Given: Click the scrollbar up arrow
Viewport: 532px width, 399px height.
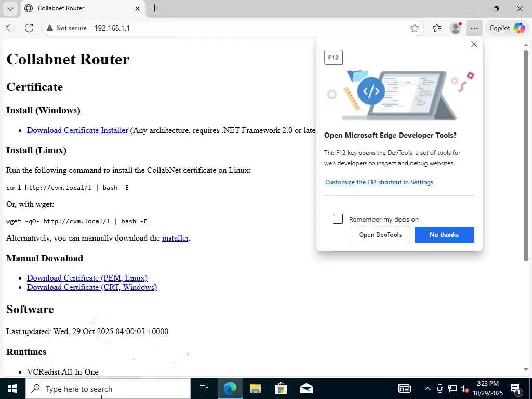Looking at the screenshot, I should pos(526,45).
